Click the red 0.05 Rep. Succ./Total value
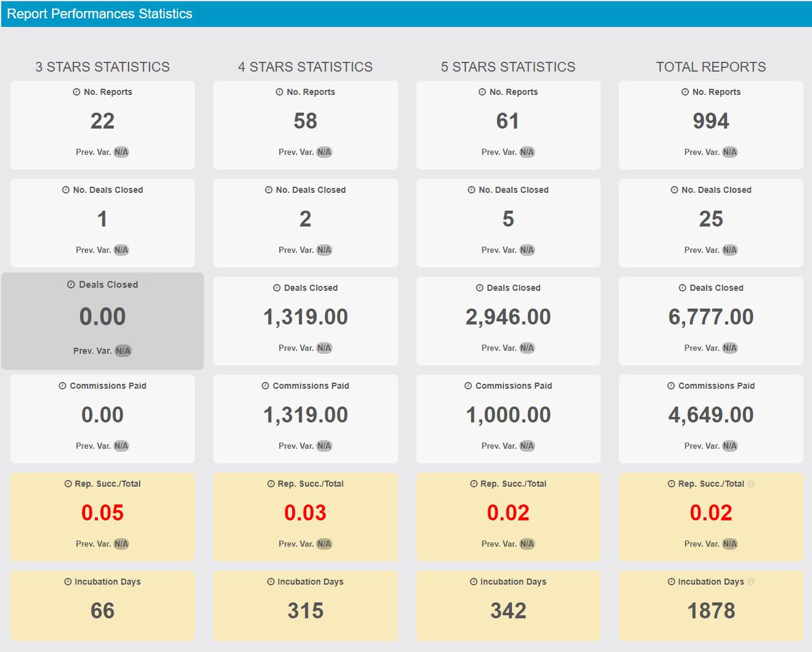The width and height of the screenshot is (812, 652). coord(102,512)
